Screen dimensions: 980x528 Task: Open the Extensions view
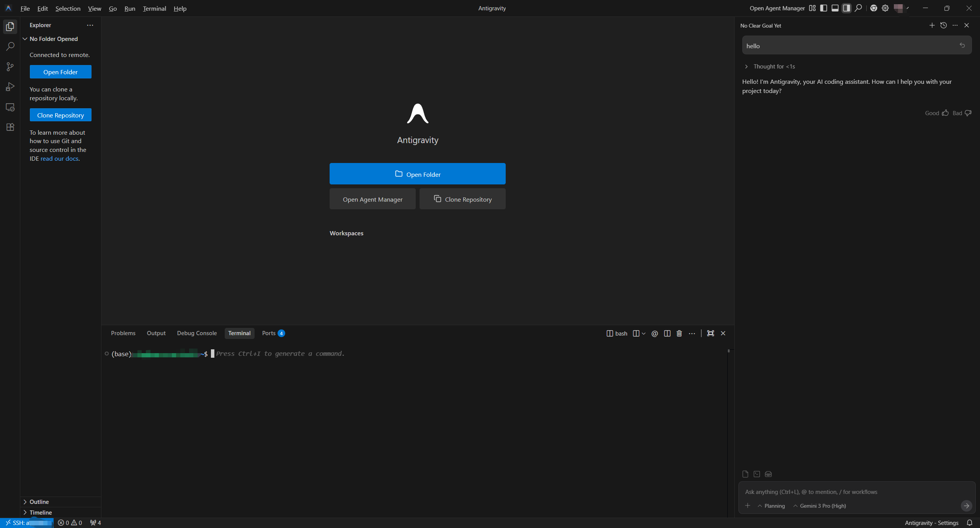tap(10, 127)
